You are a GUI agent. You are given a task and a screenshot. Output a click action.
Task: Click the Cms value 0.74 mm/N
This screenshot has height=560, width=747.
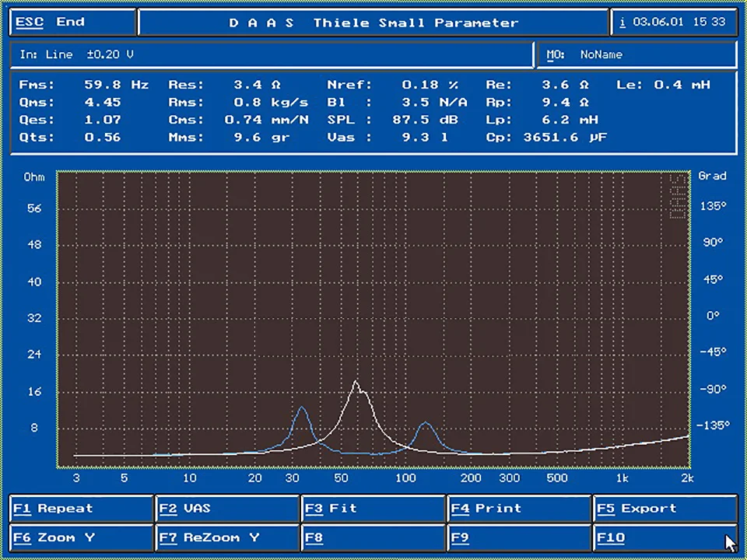click(x=266, y=120)
